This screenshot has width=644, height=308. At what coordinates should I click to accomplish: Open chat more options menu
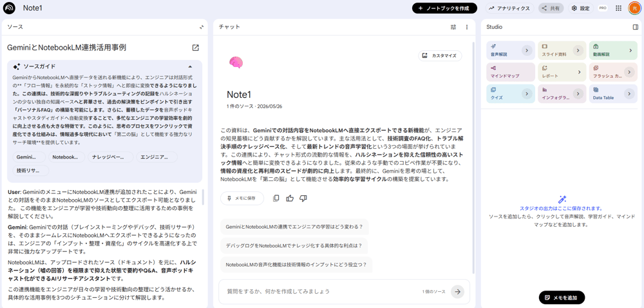[x=466, y=27]
